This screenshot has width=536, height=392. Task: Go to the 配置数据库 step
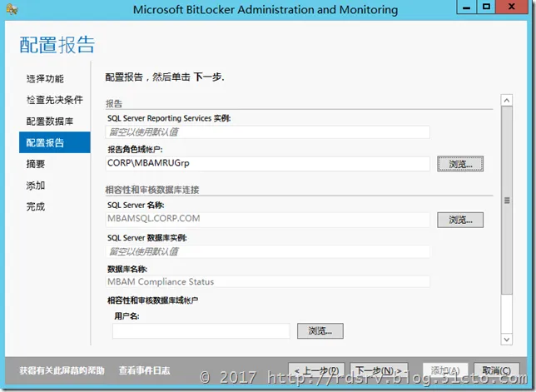(50, 121)
